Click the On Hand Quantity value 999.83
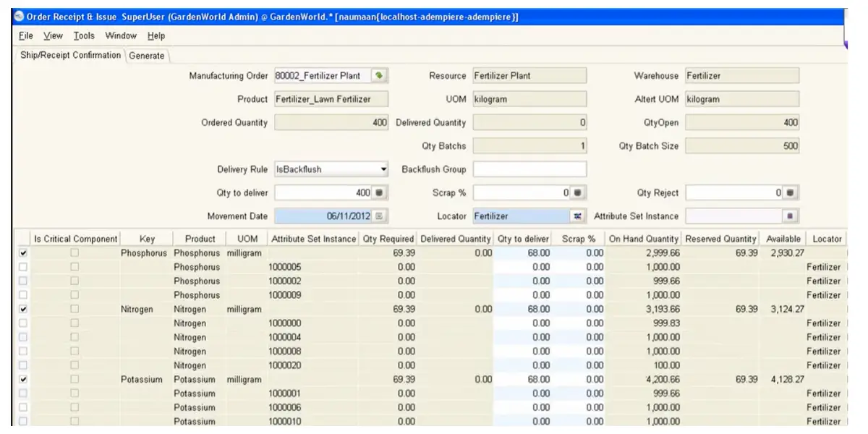868x434 pixels. (x=667, y=323)
